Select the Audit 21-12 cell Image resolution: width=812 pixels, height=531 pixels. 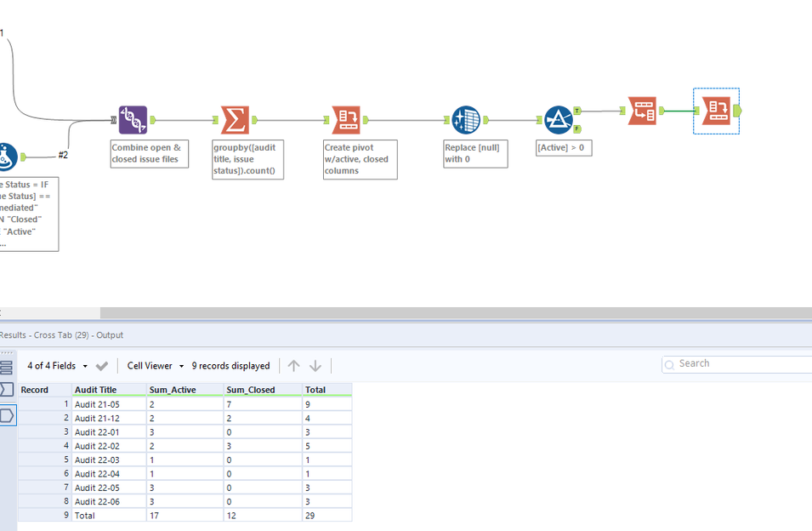tap(110, 418)
